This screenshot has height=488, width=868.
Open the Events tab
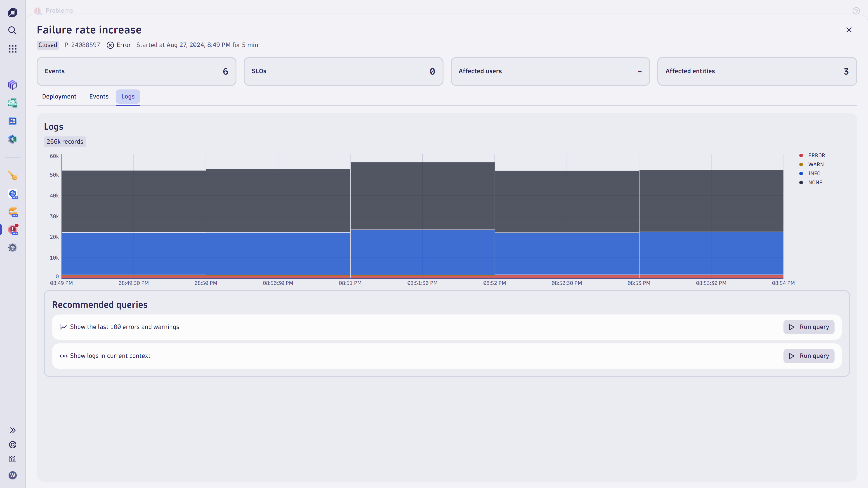[99, 97]
